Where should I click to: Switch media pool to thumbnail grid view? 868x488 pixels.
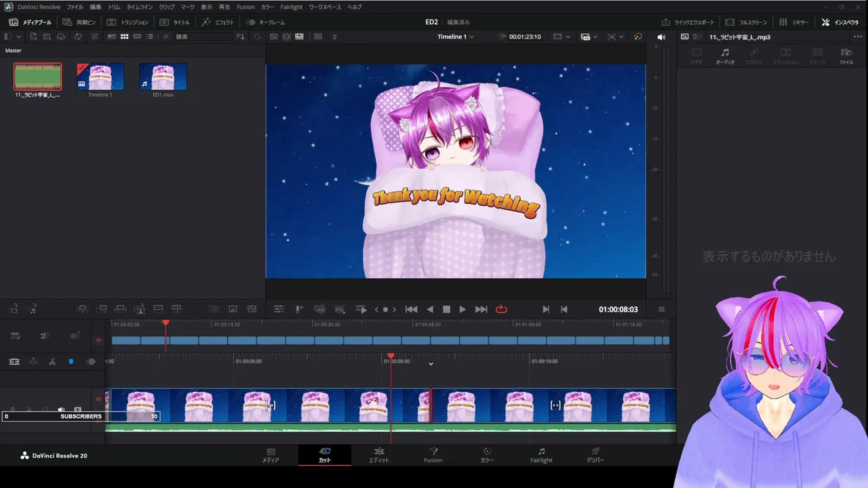pos(124,37)
